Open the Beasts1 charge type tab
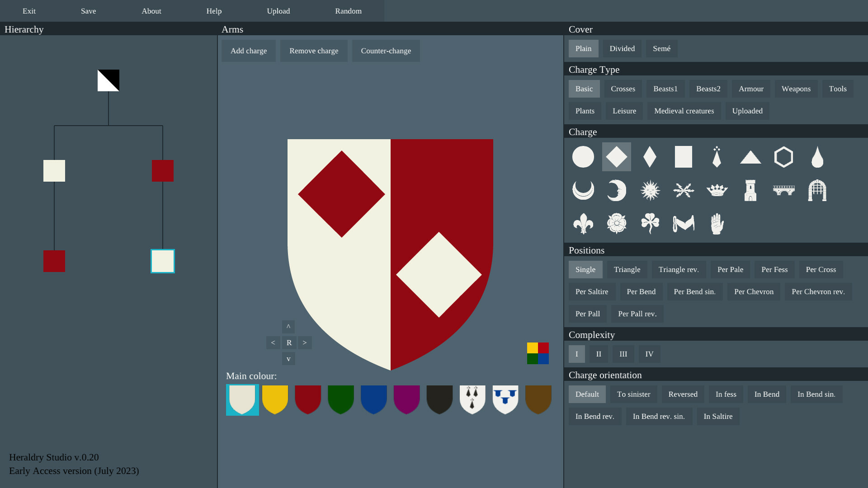 click(665, 89)
